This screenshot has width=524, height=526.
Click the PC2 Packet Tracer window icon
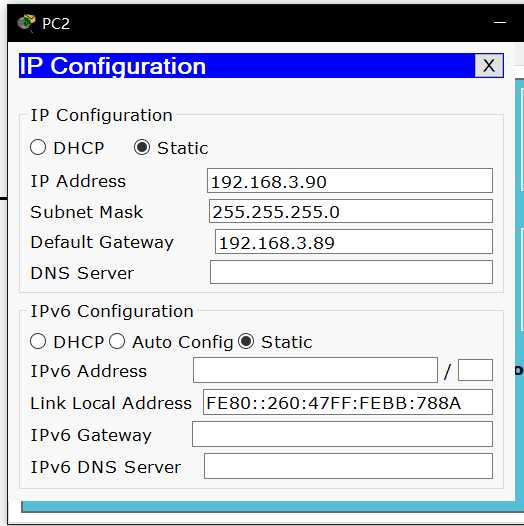tap(27, 23)
